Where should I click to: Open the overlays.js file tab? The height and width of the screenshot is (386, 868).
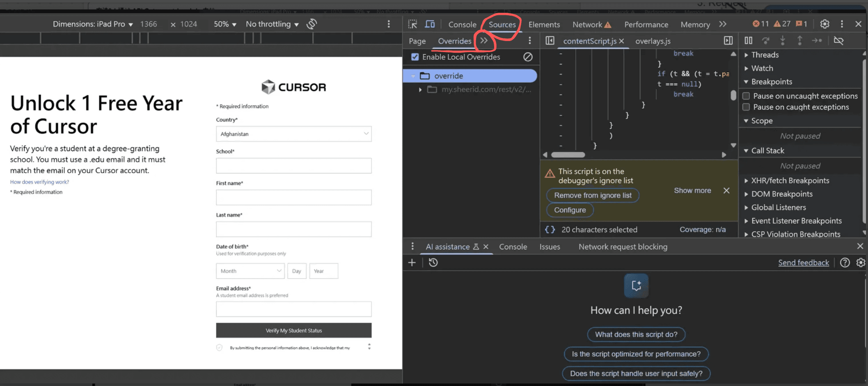[653, 41]
